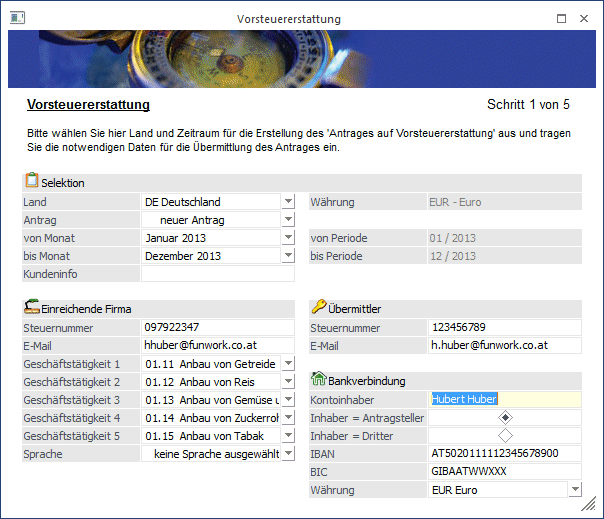604x519 pixels.
Task: Click the Einreichende Firma Steuernummer field
Action: point(218,327)
